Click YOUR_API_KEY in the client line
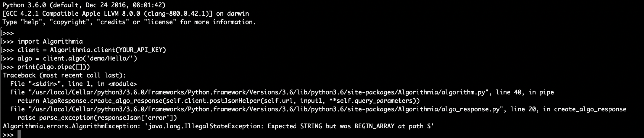The width and height of the screenshot is (644, 138). (142, 50)
